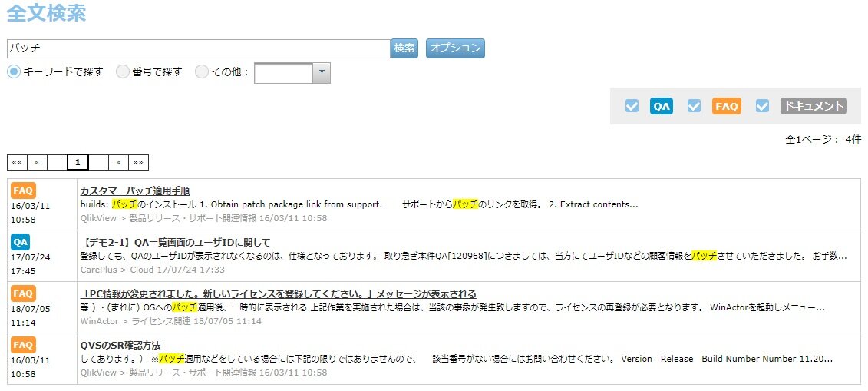This screenshot has height=391, width=868.
Task: Click the FAQ badge on the カスタマーパッチ適用手順 result
Action: [x=23, y=190]
